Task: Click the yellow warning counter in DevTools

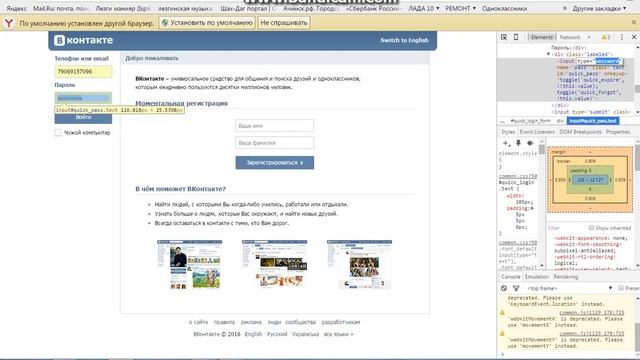Action: click(x=606, y=37)
